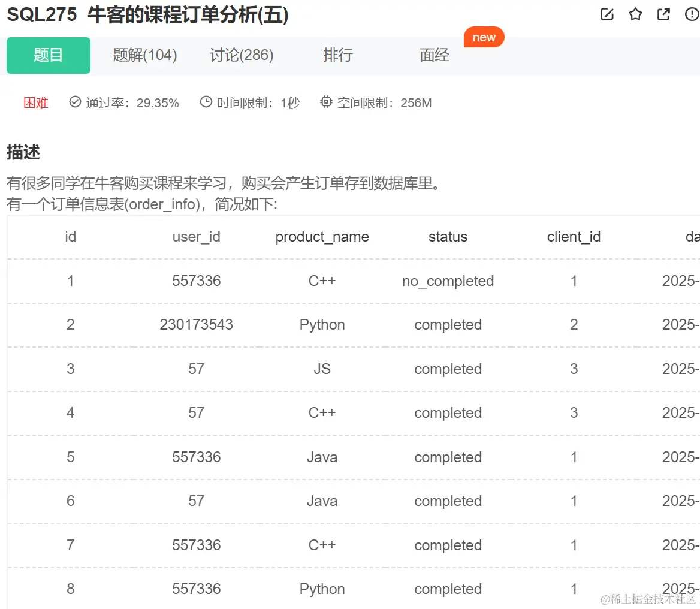Click the user_id column header

tap(197, 237)
